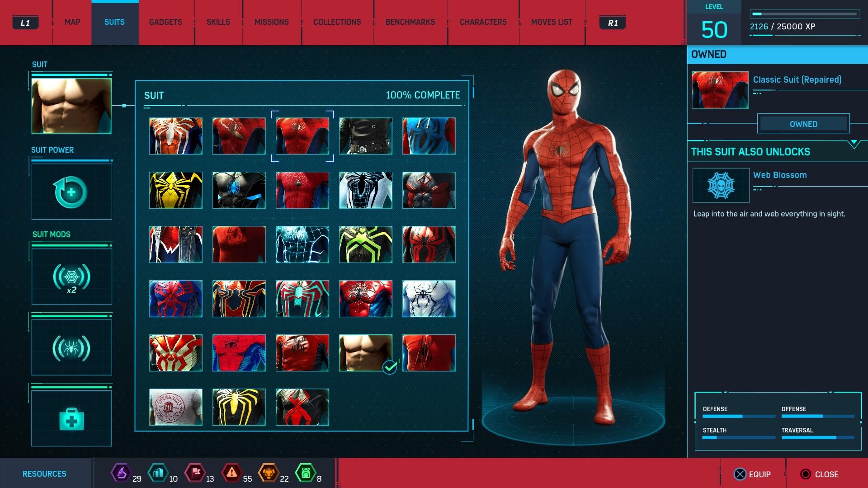
Task: Switch to the Gadgets tab
Action: point(165,22)
